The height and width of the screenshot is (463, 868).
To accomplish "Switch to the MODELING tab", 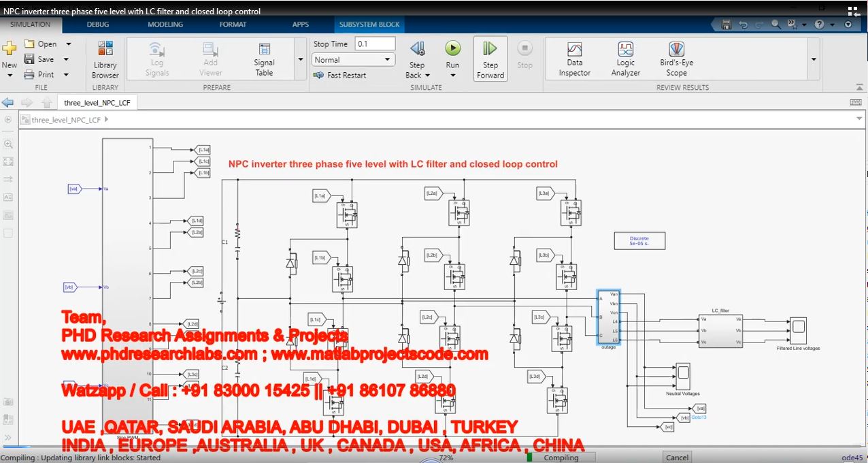I will point(165,25).
